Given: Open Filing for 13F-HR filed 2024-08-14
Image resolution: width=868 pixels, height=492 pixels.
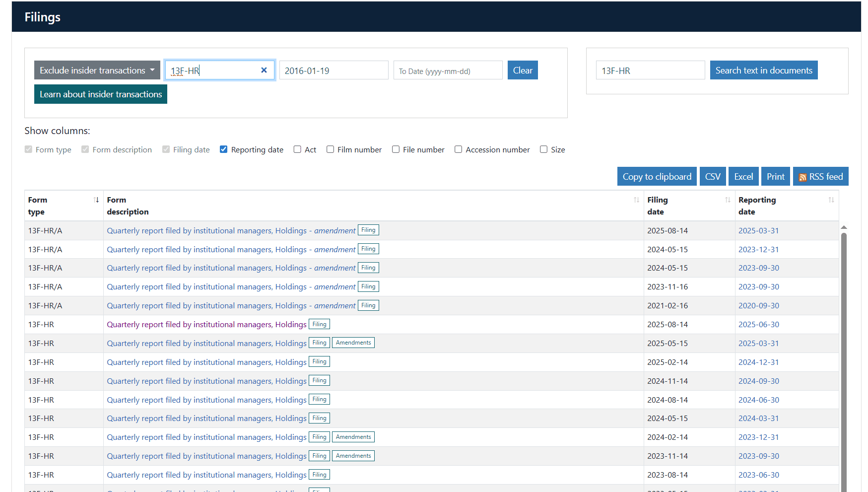Looking at the screenshot, I should pos(320,399).
